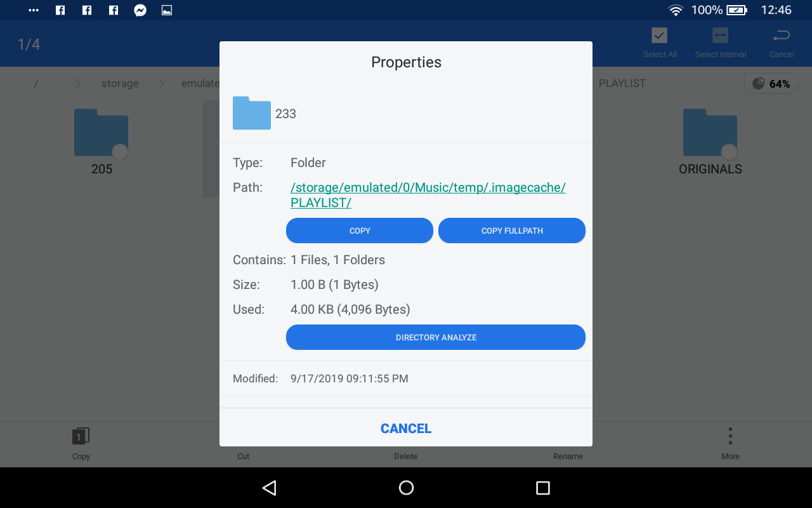Click the COPY button under Path
Viewport: 812px width, 508px height.
[360, 231]
